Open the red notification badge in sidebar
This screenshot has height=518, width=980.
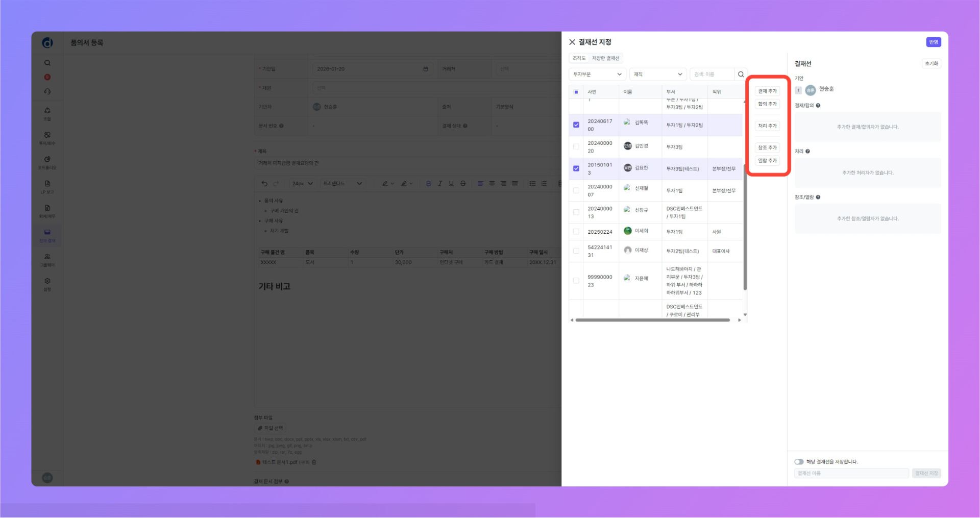pos(47,78)
